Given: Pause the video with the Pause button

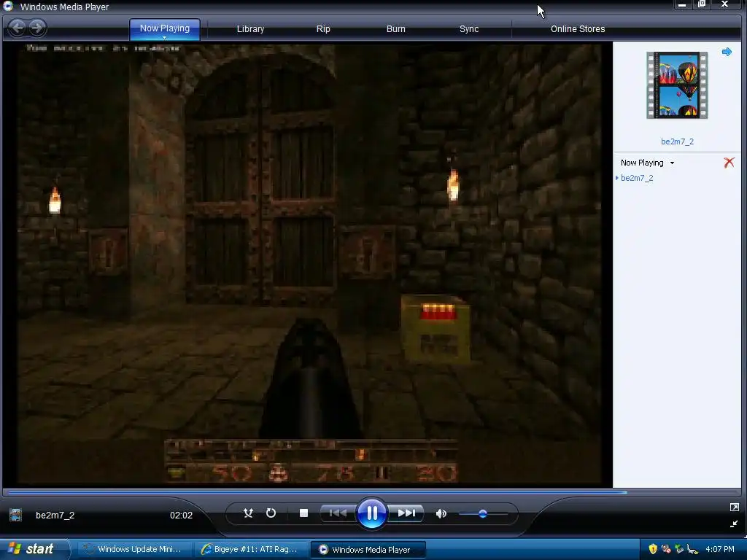Looking at the screenshot, I should (371, 513).
